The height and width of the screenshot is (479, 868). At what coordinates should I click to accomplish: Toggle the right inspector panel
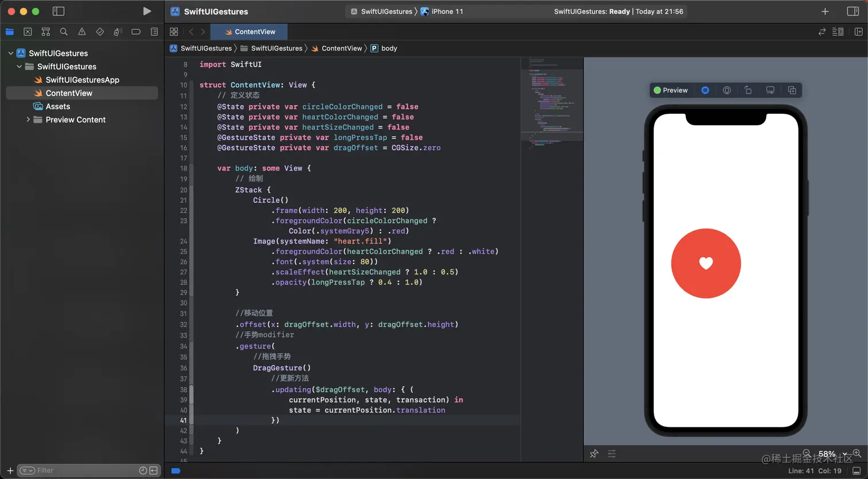point(852,11)
